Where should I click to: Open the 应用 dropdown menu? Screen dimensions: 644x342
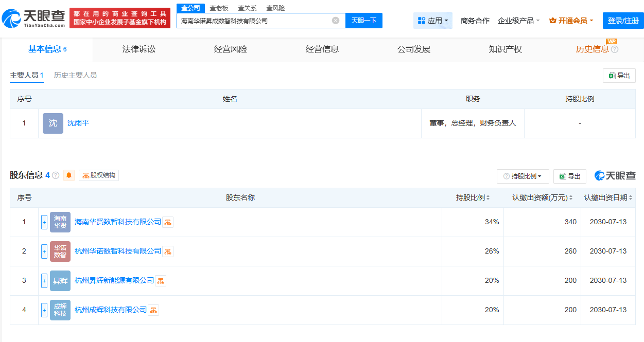tap(432, 21)
